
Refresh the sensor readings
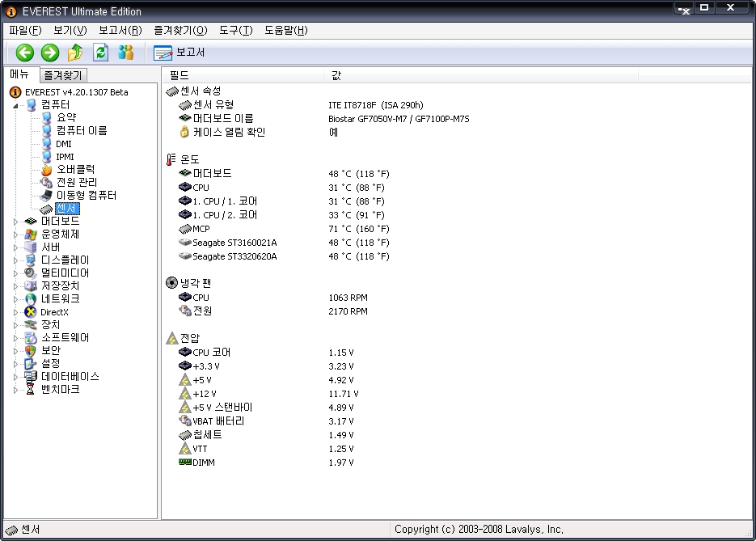(100, 52)
